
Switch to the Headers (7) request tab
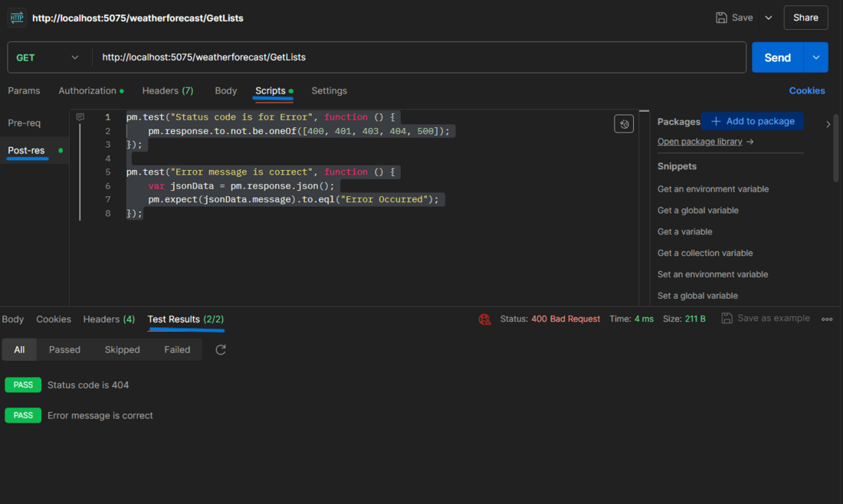[x=167, y=90]
